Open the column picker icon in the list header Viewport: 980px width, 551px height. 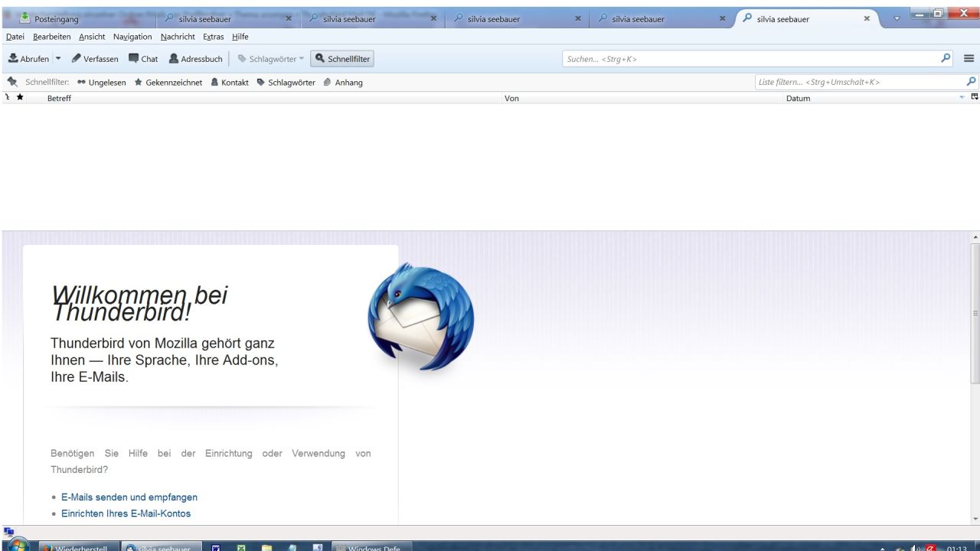[x=975, y=98]
